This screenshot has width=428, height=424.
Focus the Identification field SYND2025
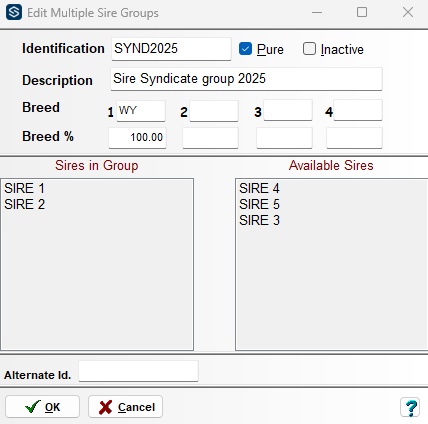point(171,49)
